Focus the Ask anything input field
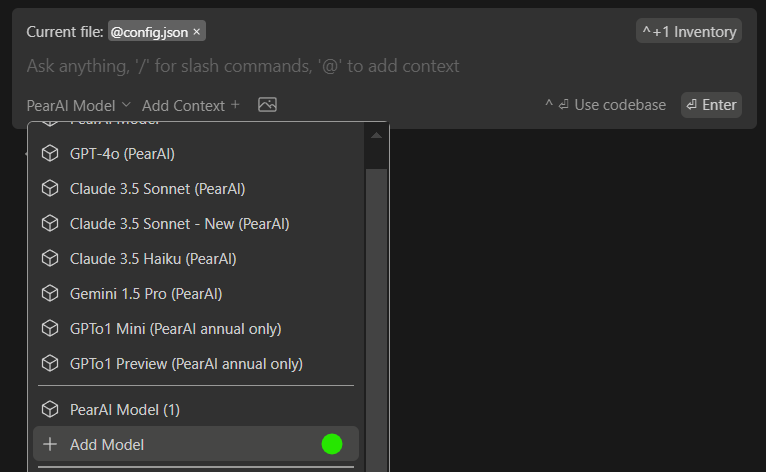766x472 pixels. pos(384,66)
